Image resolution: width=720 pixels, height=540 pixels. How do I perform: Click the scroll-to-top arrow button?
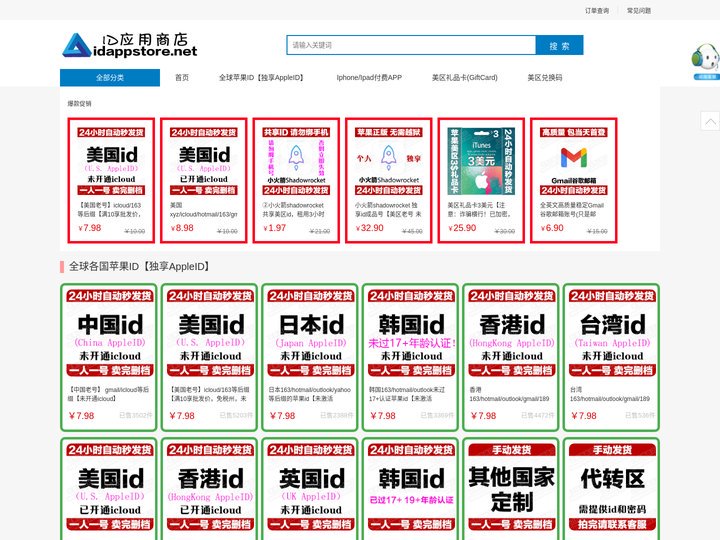click(710, 121)
